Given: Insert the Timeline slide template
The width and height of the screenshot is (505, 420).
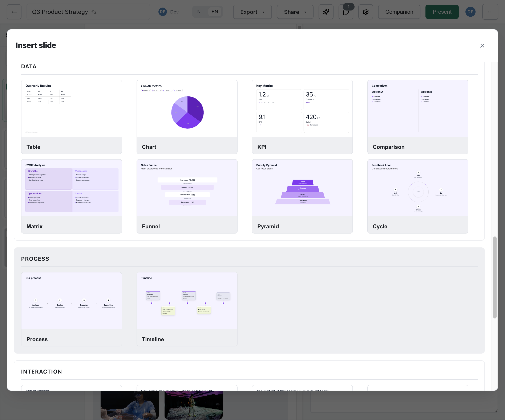Looking at the screenshot, I should [187, 309].
